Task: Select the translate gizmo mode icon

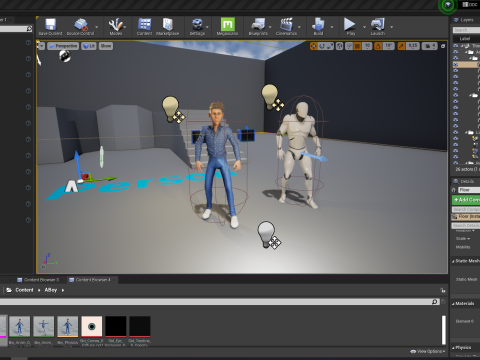Action: [x=314, y=46]
